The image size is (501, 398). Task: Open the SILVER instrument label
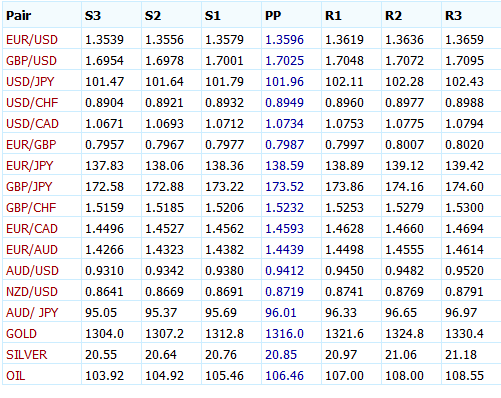click(x=27, y=355)
